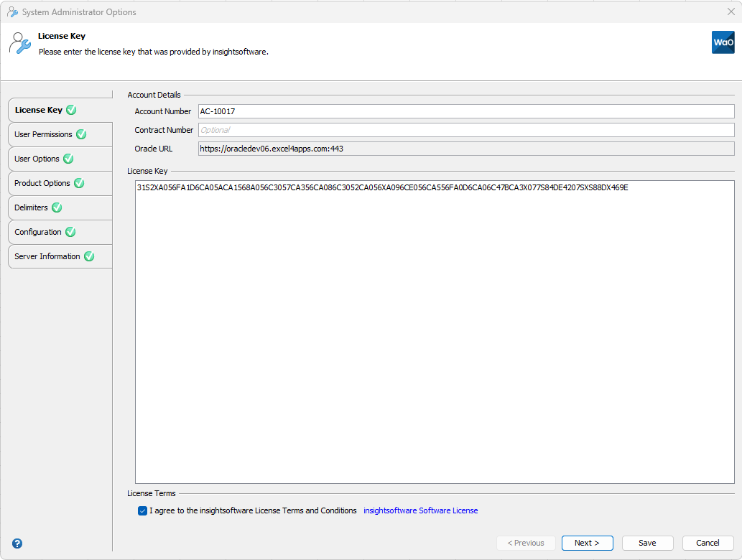Viewport: 742px width, 560px height.
Task: Save the administrator options
Action: click(x=647, y=543)
